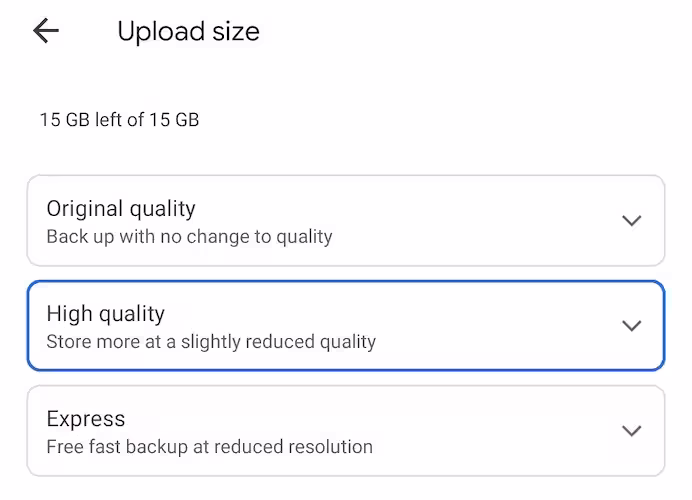Expand the Original quality chevron
The image size is (692, 500).
(x=631, y=221)
